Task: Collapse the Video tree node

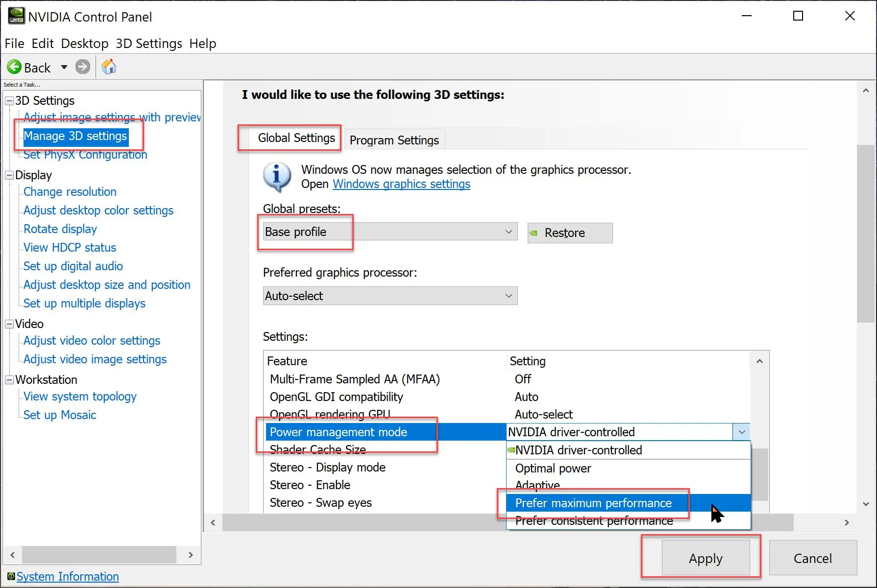Action: [x=9, y=324]
